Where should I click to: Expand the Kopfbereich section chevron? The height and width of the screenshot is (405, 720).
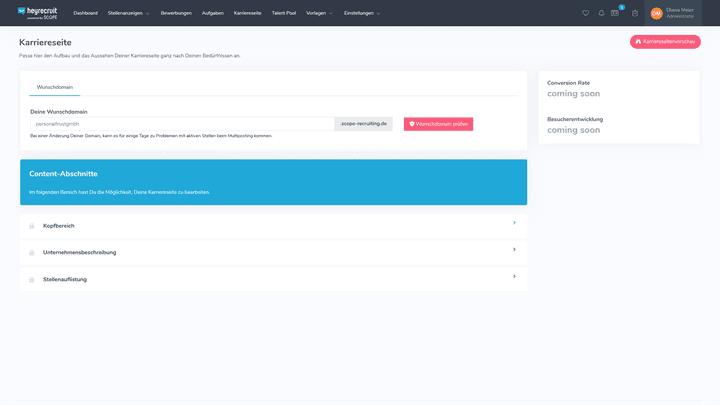(514, 223)
